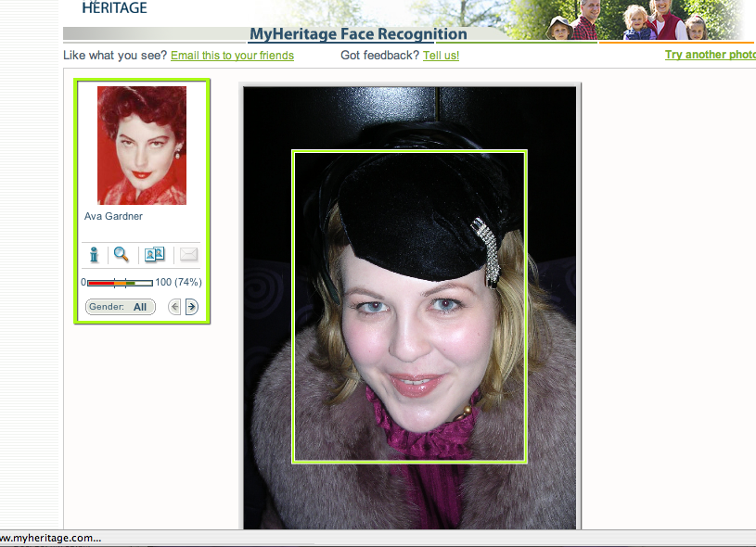Screen dimensions: 756x547
Task: Click the magnifying glass icon
Action: tap(121, 255)
